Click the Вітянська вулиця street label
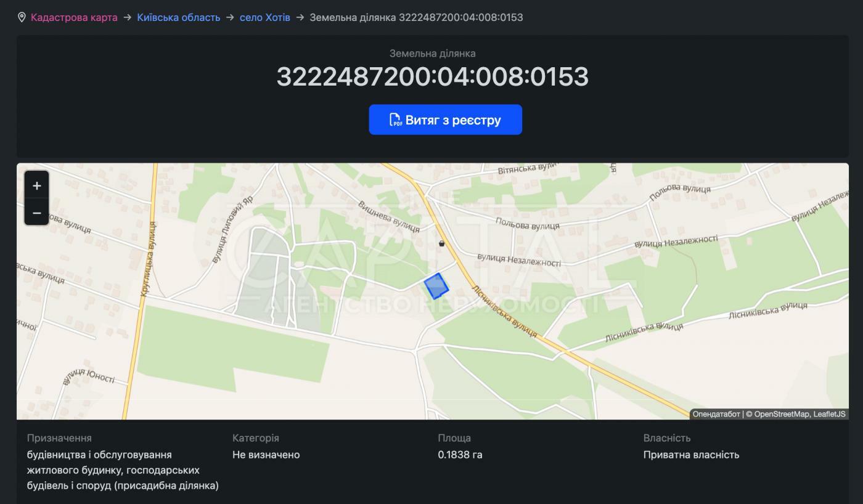863x504 pixels. tap(528, 168)
